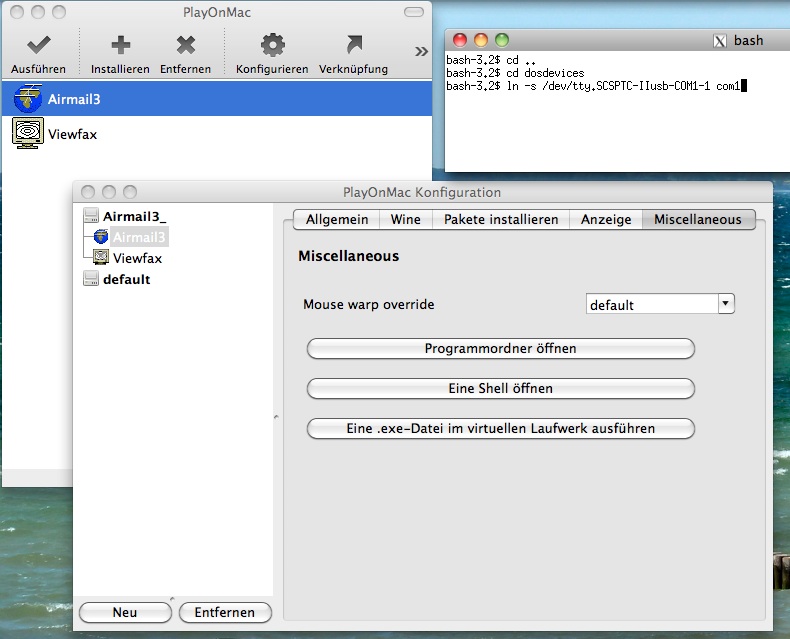Click Programmordner öffnen button
The image size is (790, 639).
point(500,348)
